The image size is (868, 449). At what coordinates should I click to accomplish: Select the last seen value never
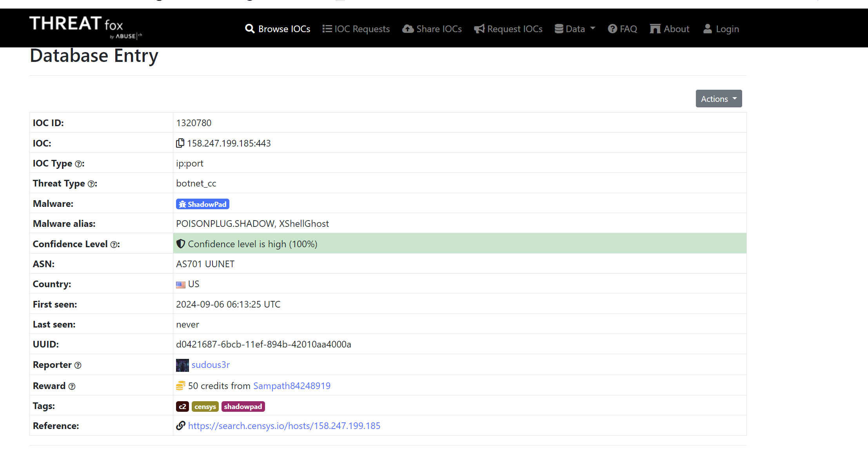click(187, 324)
